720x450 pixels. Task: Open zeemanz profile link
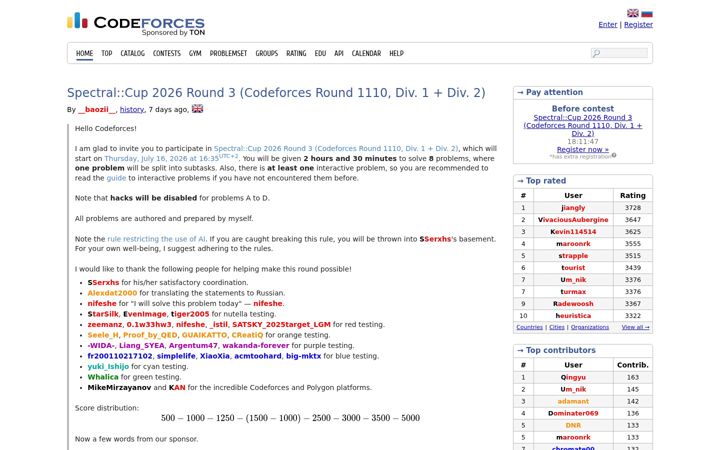(105, 325)
